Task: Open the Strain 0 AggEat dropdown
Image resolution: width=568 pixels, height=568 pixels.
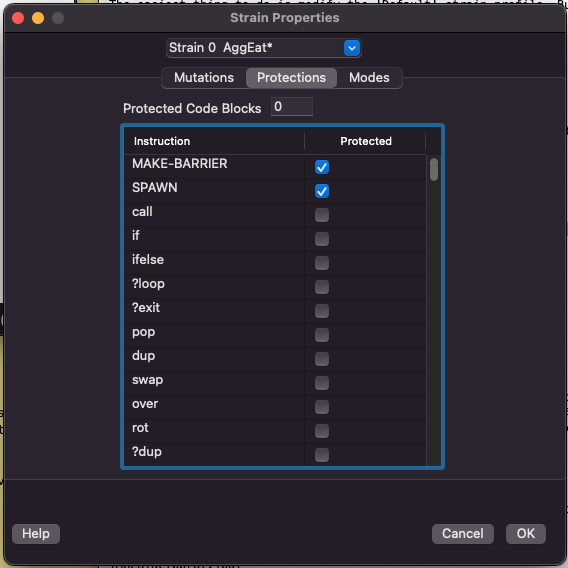Action: point(263,48)
